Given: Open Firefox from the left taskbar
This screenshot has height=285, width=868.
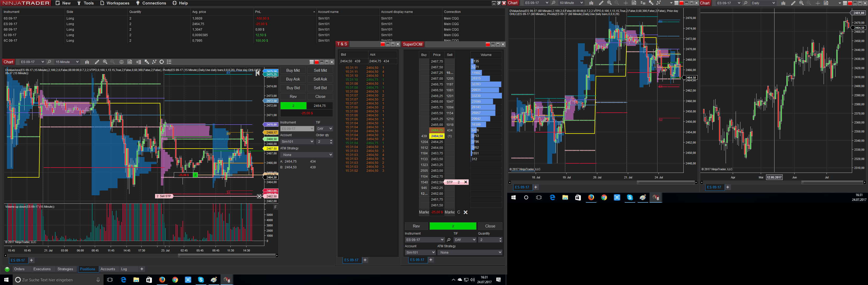Looking at the screenshot, I should pos(162,280).
